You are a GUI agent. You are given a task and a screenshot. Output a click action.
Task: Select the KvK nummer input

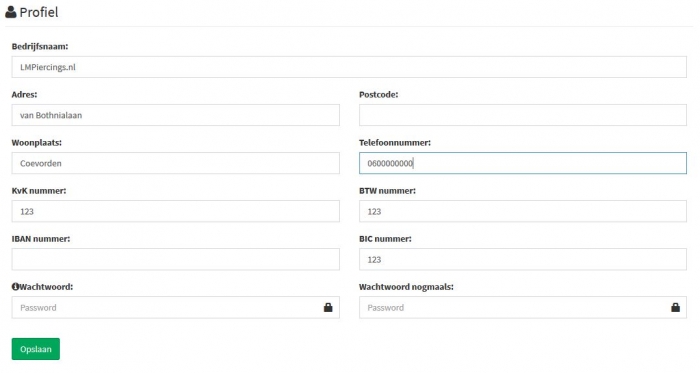[175, 211]
